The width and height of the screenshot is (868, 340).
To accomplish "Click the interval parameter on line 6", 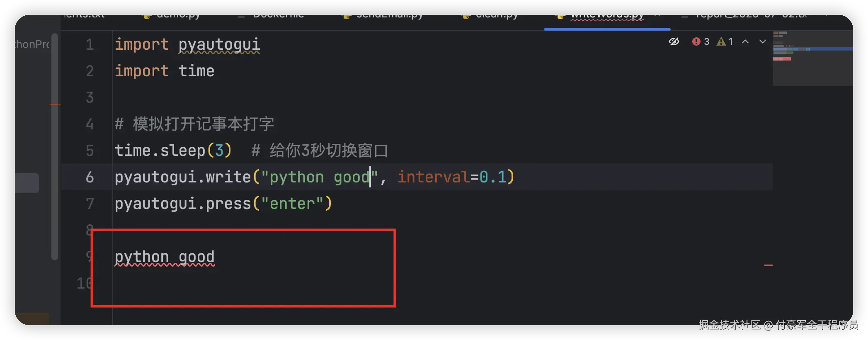I will coord(434,177).
